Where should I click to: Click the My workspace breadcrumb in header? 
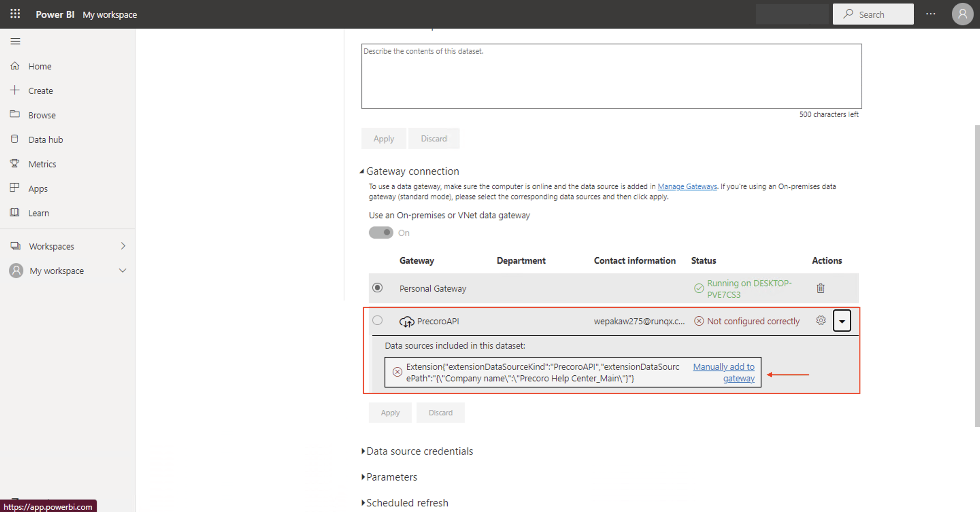pos(110,14)
